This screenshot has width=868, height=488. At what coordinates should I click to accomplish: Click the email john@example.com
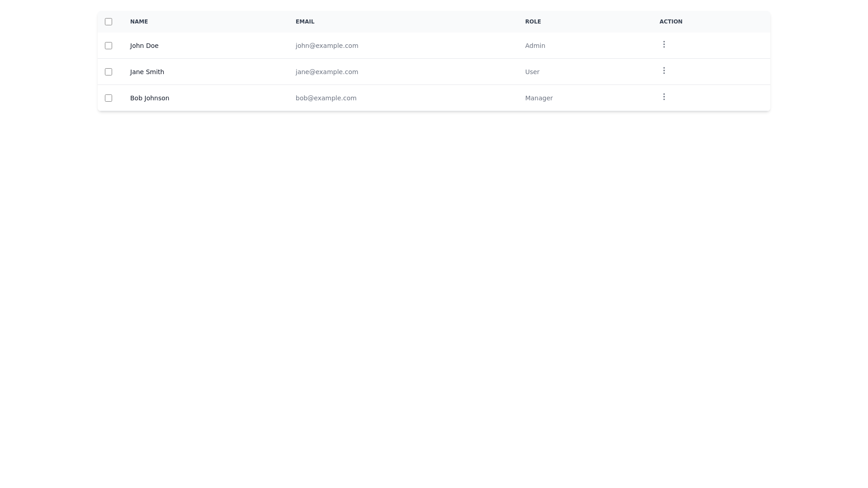point(326,46)
